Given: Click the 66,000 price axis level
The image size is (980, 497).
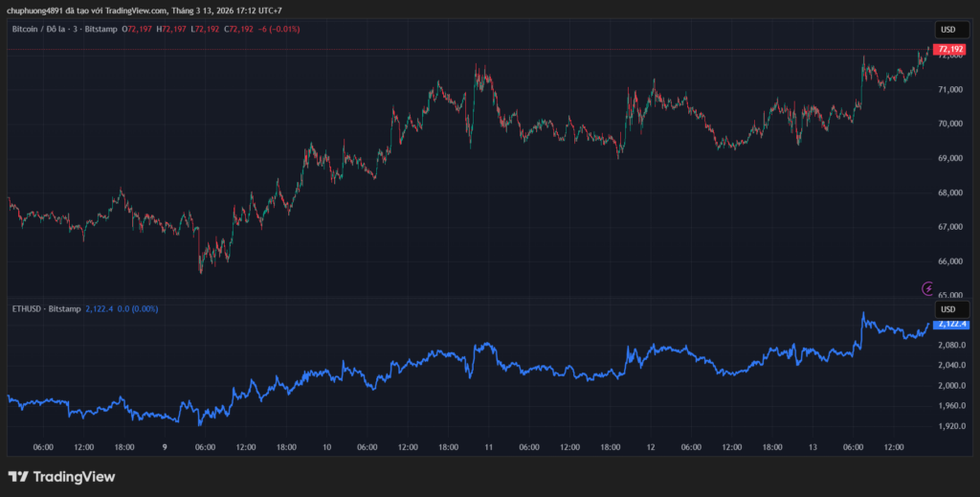Looking at the screenshot, I should click(x=949, y=261).
